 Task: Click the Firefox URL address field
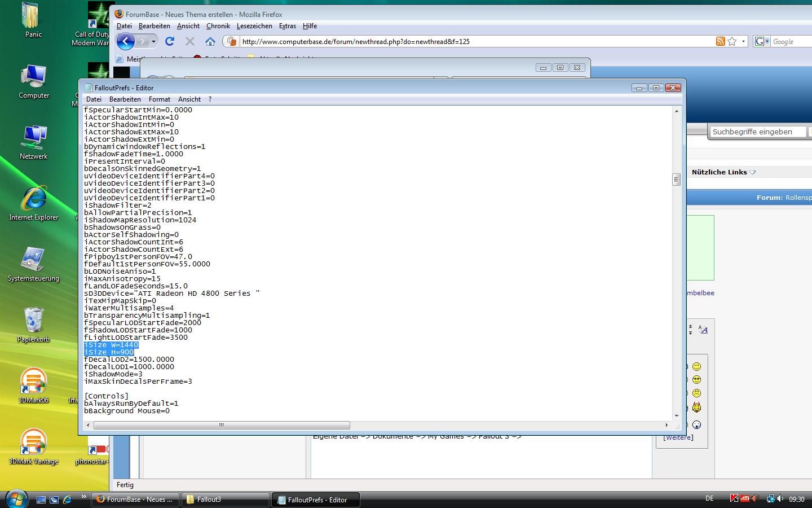point(476,41)
